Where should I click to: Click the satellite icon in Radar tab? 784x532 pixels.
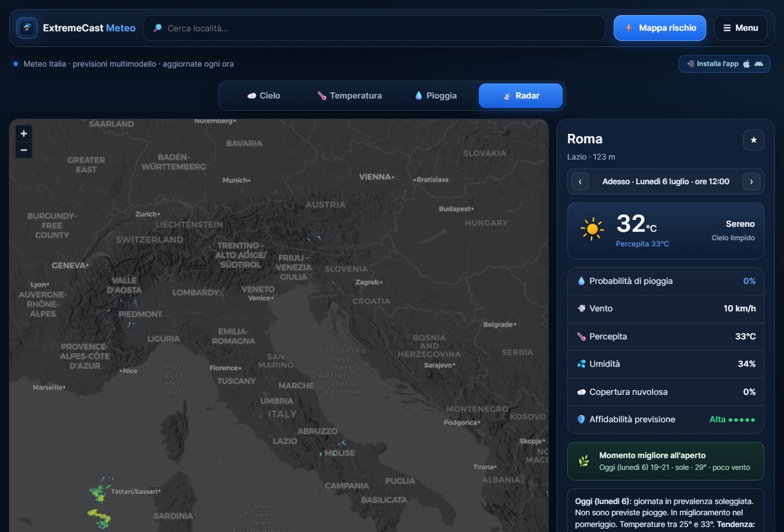[x=507, y=96]
